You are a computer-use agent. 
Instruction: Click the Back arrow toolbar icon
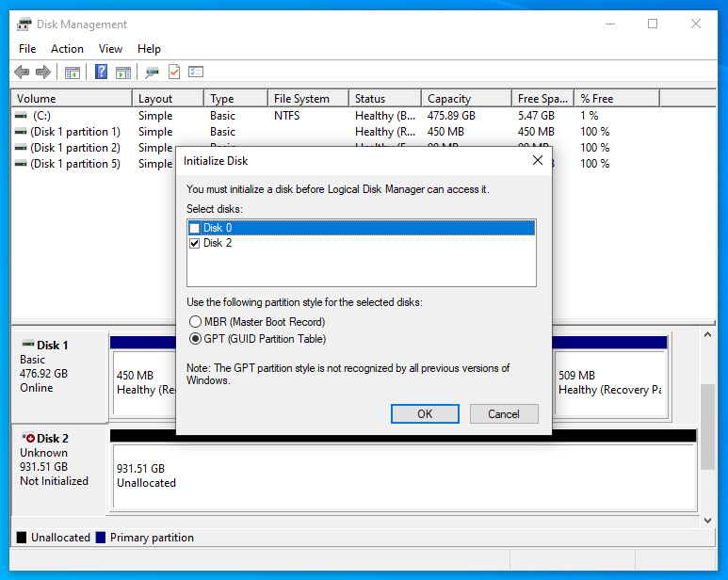click(x=22, y=72)
